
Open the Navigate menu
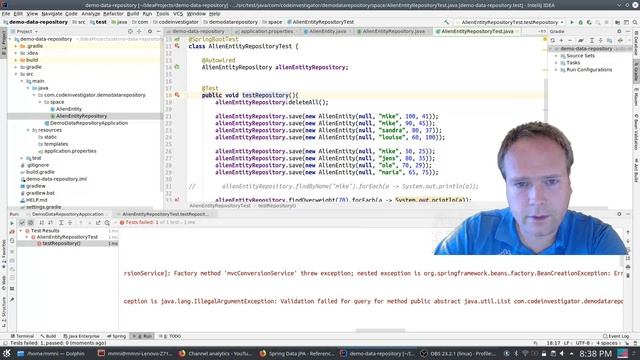52,13
